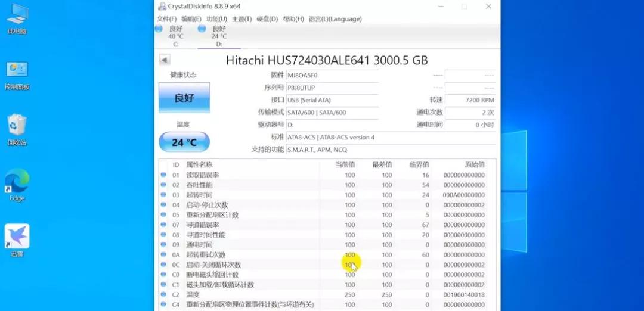Click power on count 2 次 field

470,113
